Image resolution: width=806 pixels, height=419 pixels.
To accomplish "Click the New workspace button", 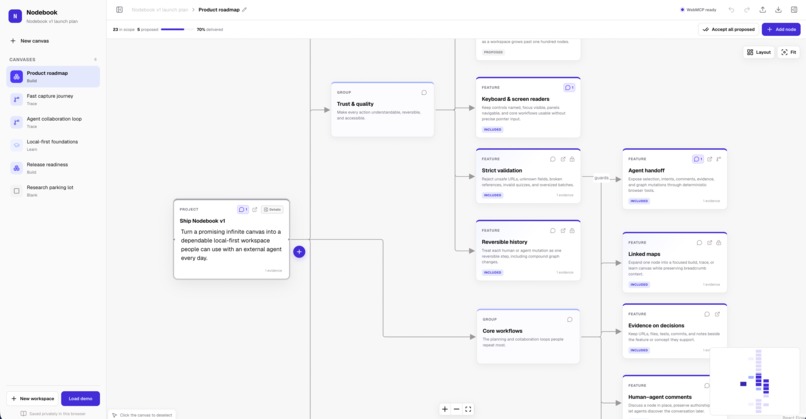I will pyautogui.click(x=32, y=398).
